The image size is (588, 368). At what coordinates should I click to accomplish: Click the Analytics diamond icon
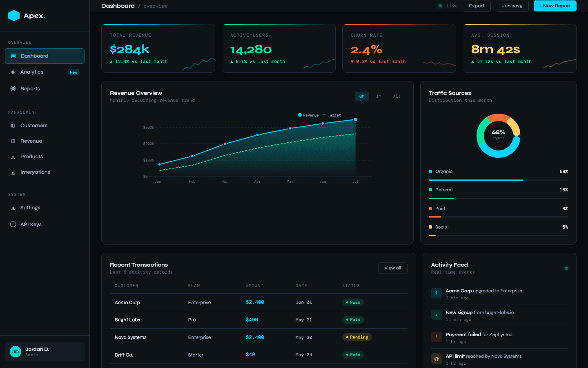tap(13, 72)
